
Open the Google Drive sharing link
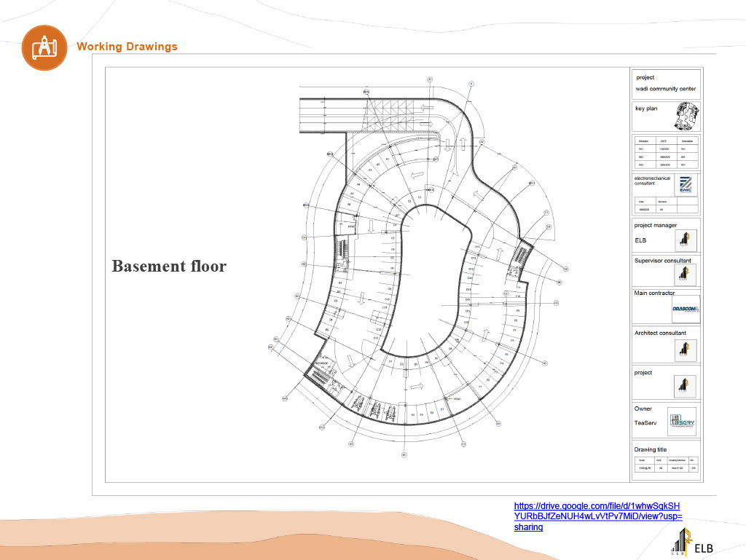tap(597, 516)
